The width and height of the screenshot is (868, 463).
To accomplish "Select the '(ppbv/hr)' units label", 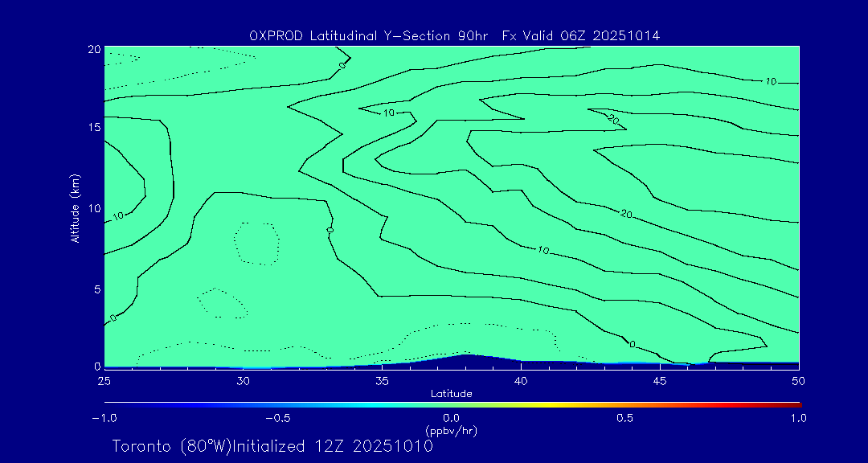I will pos(451,431).
